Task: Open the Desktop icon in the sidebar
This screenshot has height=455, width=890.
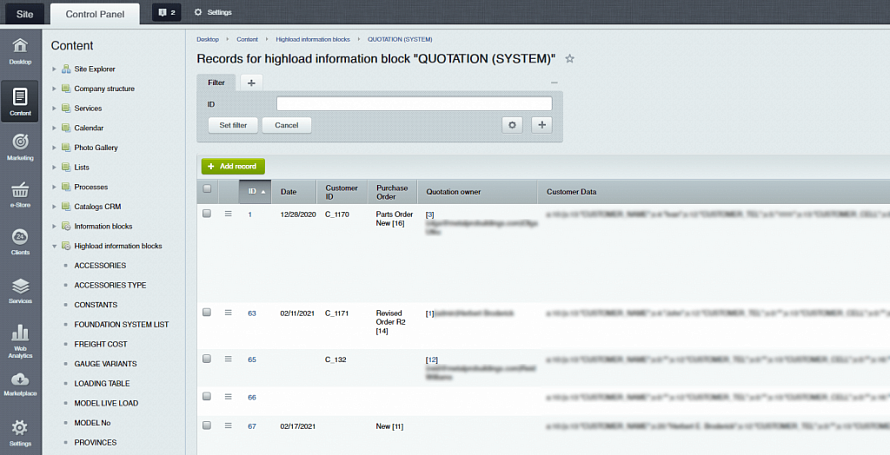Action: [x=20, y=50]
